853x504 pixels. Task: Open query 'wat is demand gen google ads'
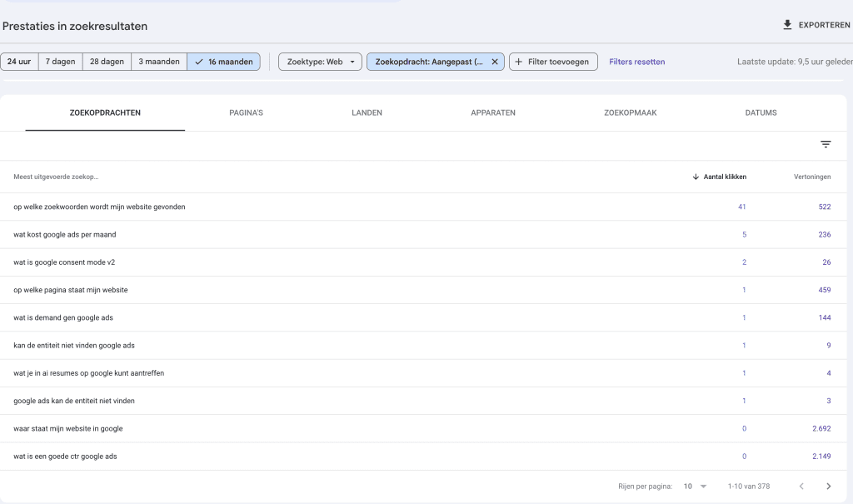click(63, 318)
